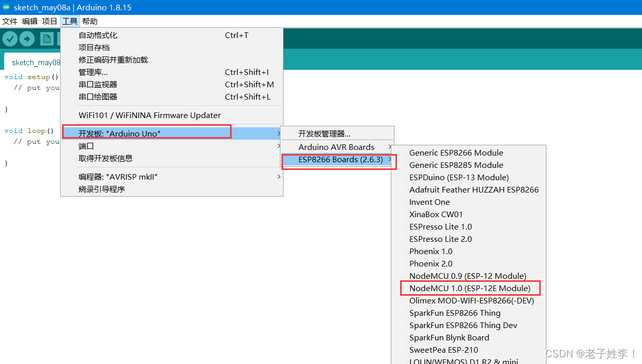Image resolution: width=642 pixels, height=364 pixels.
Task: Select the 项目存档 menu entry
Action: pos(172,47)
